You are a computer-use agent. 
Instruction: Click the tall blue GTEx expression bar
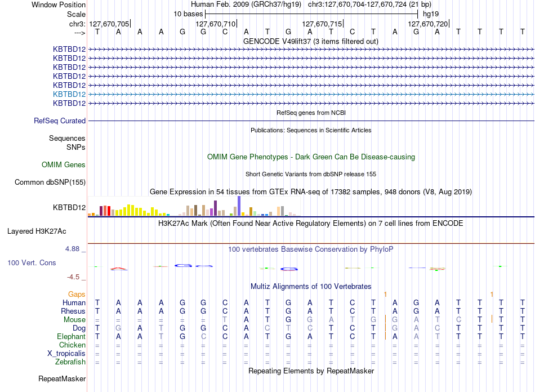[x=239, y=206]
